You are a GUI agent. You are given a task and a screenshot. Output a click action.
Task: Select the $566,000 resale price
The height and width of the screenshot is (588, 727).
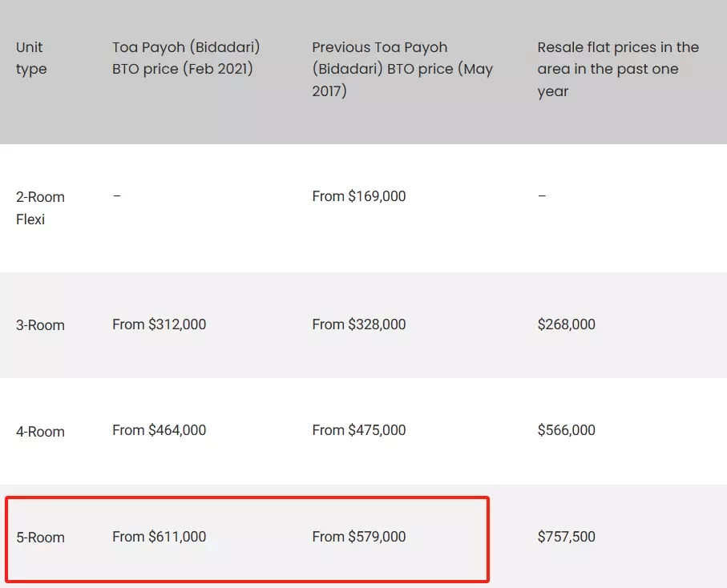pos(566,430)
